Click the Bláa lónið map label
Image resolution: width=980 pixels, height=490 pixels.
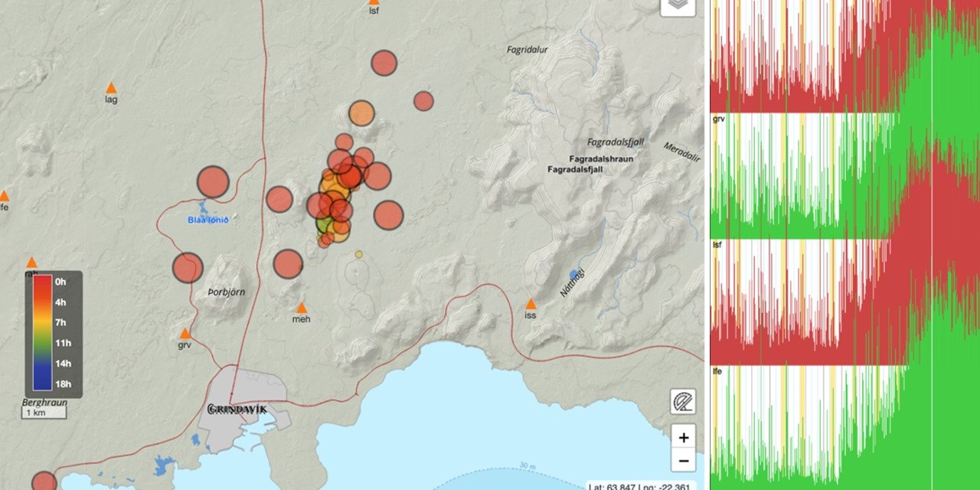click(207, 220)
